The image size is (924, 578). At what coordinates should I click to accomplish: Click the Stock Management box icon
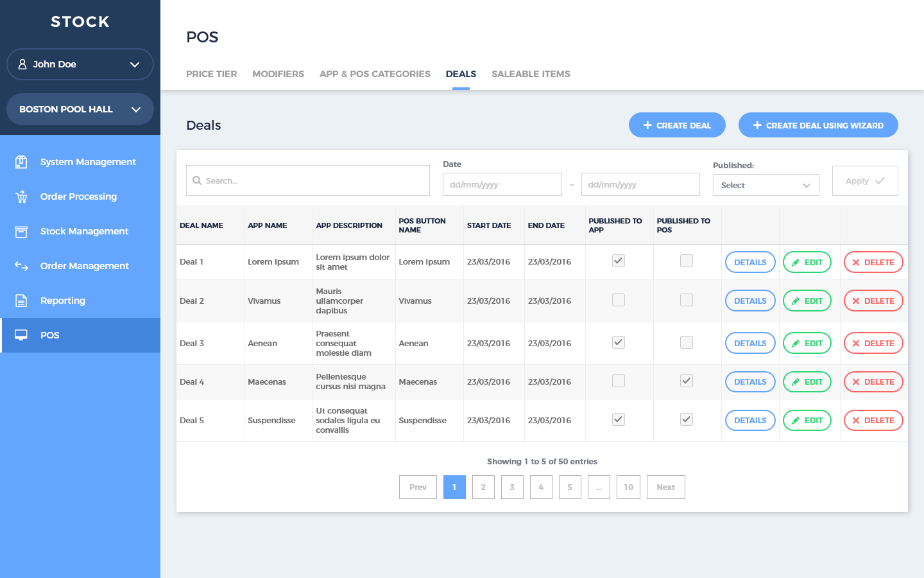tap(21, 231)
